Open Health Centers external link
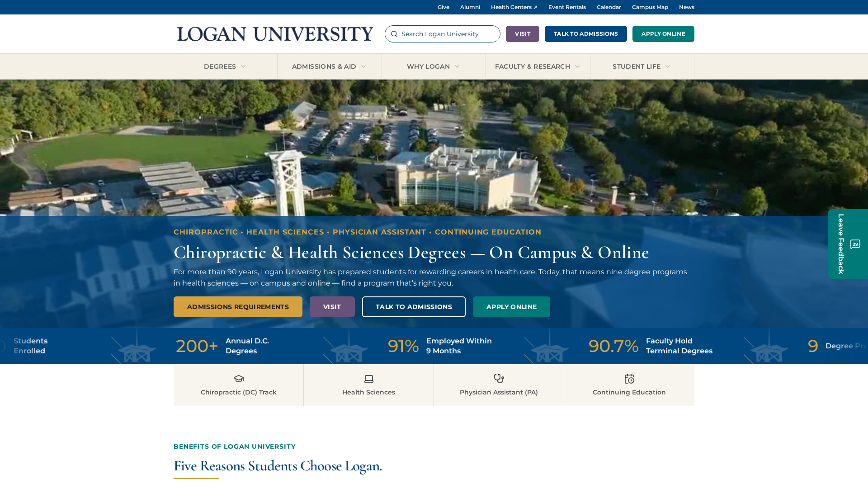Image resolution: width=868 pixels, height=488 pixels. tap(514, 7)
